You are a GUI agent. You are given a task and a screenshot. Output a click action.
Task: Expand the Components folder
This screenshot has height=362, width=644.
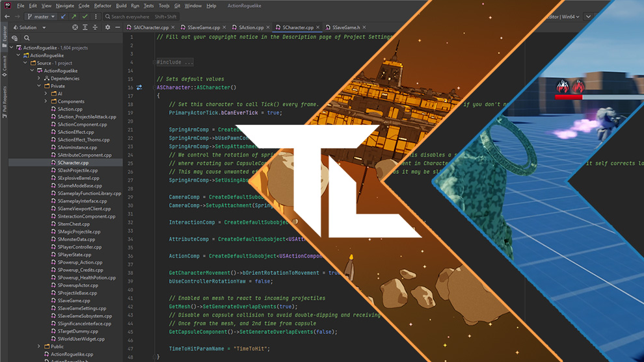point(46,101)
